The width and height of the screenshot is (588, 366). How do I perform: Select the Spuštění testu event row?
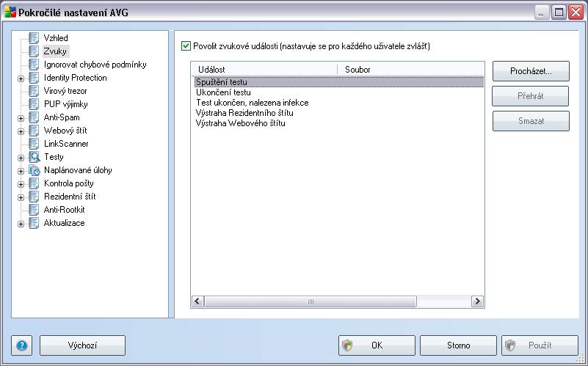click(x=338, y=81)
